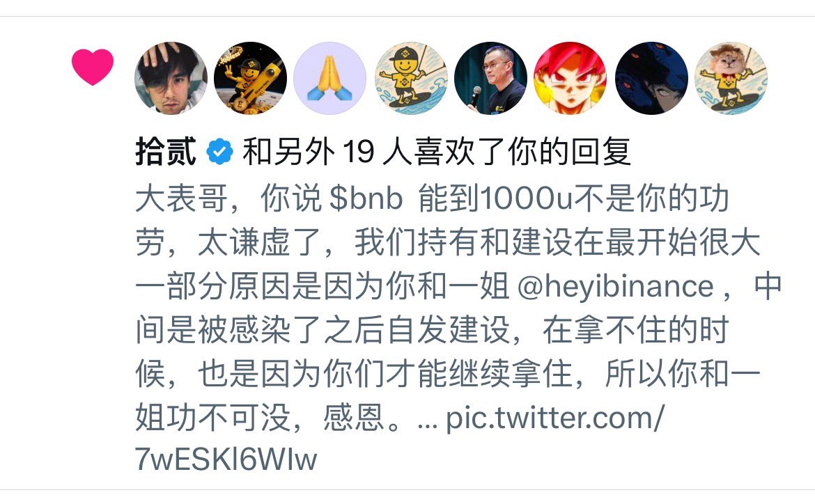Open the cat-headed surfer avatar
The height and width of the screenshot is (504, 815).
731,78
